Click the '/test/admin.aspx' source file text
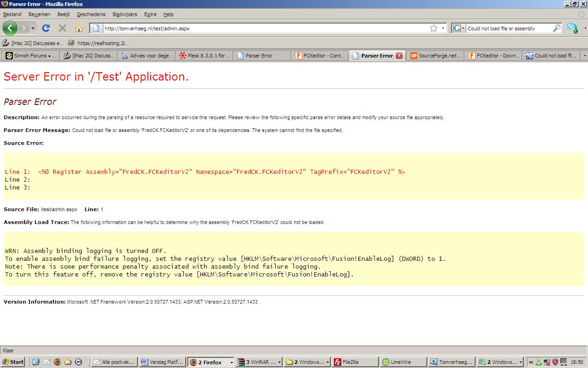 (59, 209)
